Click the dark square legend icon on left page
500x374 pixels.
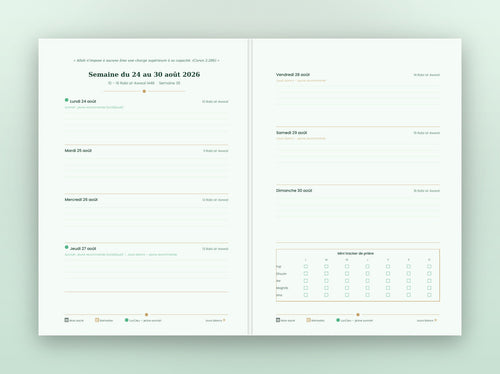point(66,320)
